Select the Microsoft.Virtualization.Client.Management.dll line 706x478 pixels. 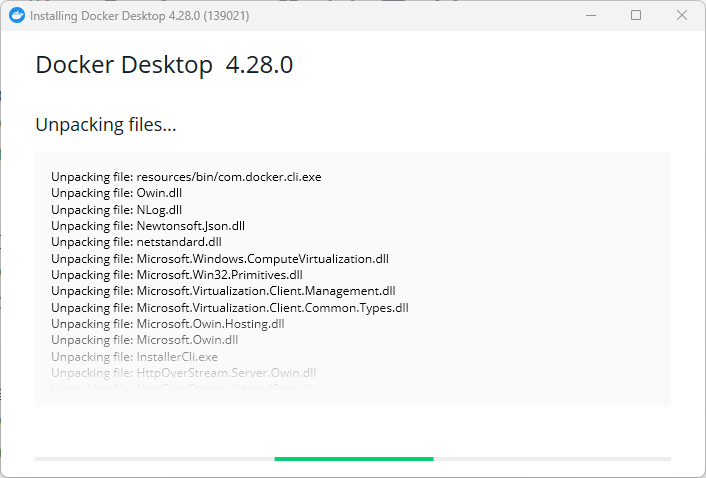point(223,291)
